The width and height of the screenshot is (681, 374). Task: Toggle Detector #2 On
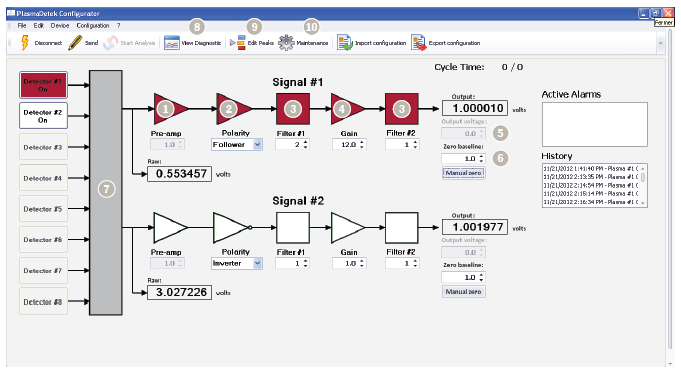(43, 116)
